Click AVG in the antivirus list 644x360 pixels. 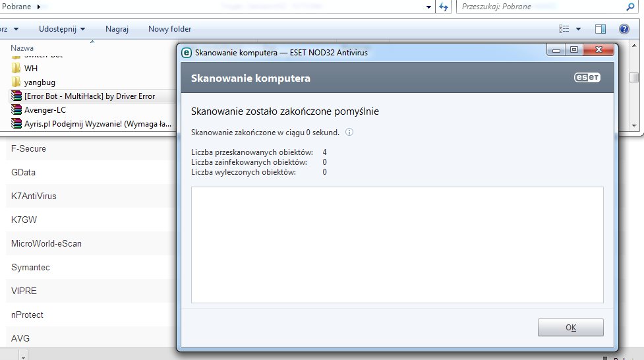[20, 338]
